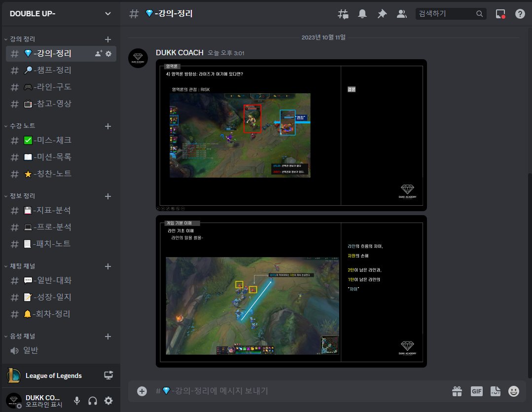
Task: Click the DUKK COACH username in message
Action: point(179,53)
